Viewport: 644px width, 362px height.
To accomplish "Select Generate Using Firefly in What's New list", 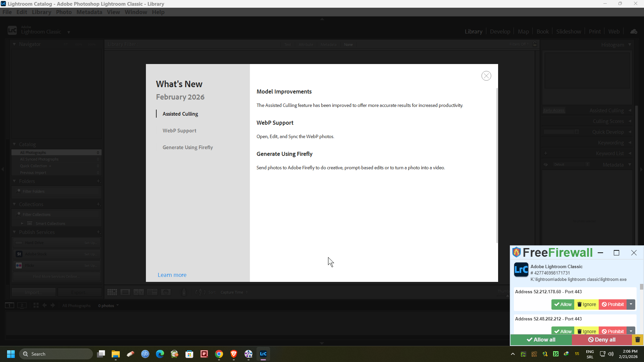I will 188,147.
